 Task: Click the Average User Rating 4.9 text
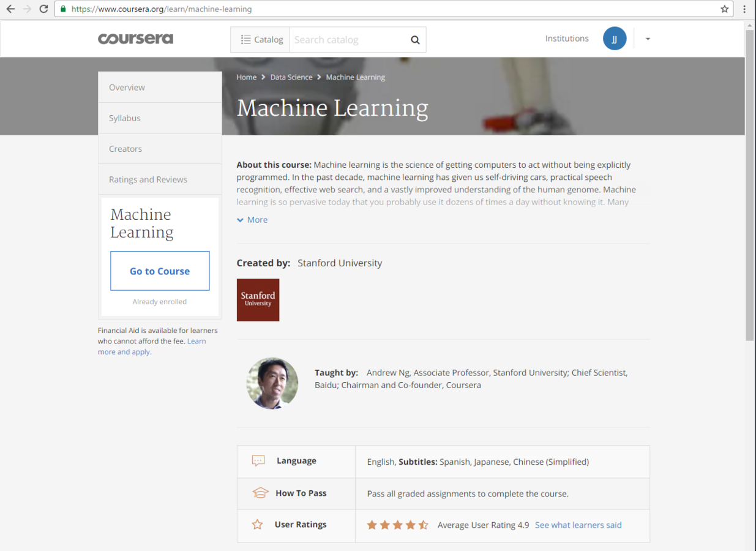[x=483, y=525]
